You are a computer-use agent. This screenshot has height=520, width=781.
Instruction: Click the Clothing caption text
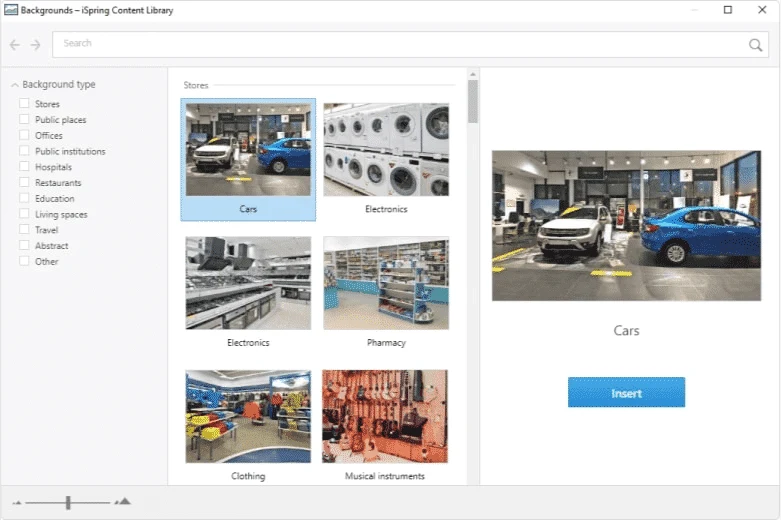(x=248, y=476)
